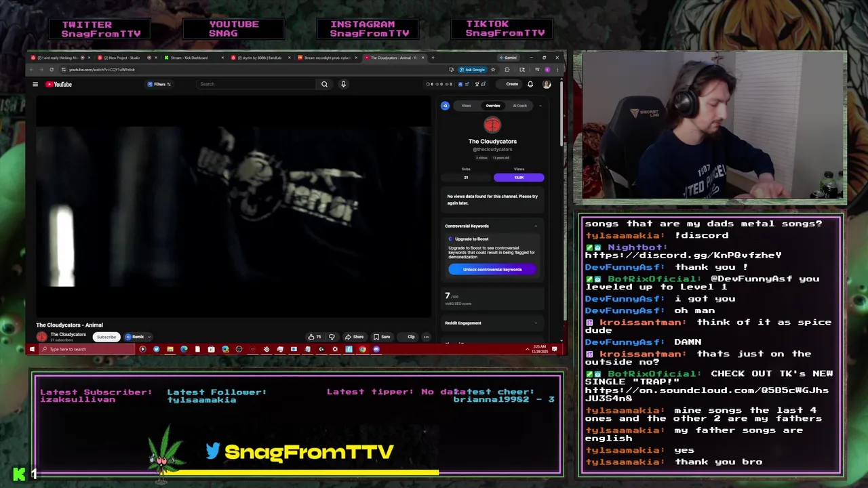
Task: Open the Gemini button in title bar
Action: (509, 58)
